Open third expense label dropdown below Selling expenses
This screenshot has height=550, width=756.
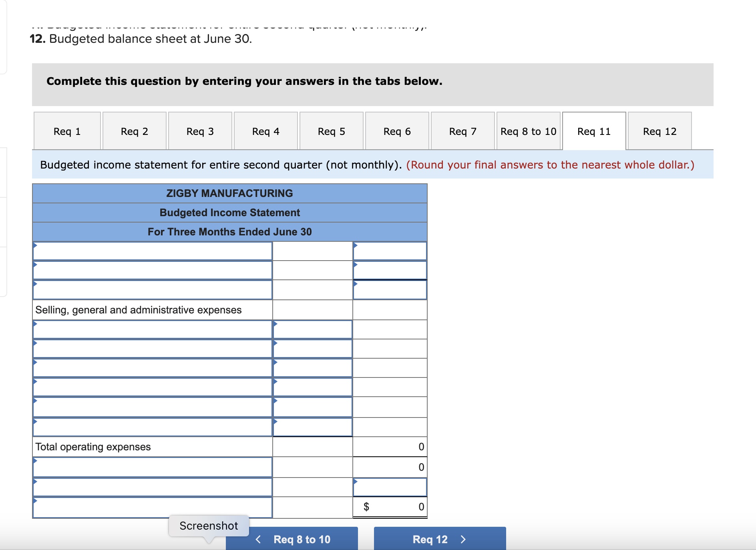153,368
